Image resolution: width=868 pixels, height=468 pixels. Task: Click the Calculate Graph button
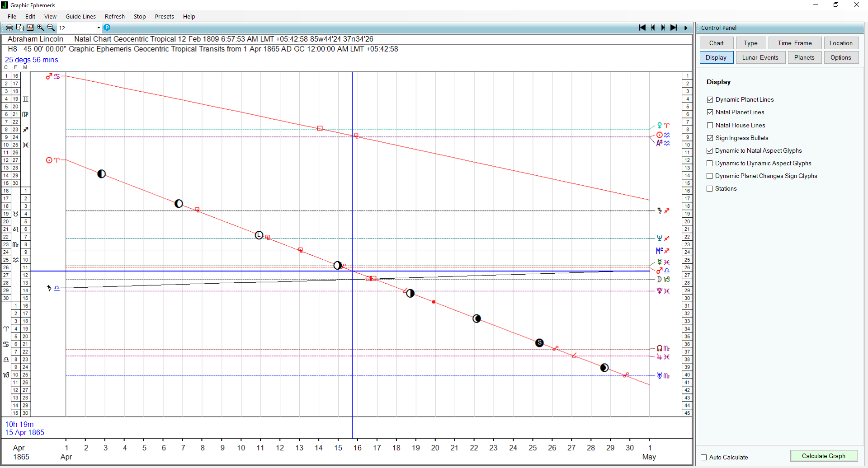pyautogui.click(x=824, y=456)
